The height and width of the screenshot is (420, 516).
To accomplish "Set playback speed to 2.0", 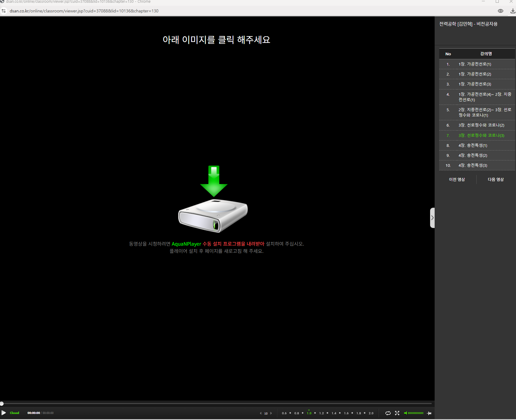I will pyautogui.click(x=371, y=413).
